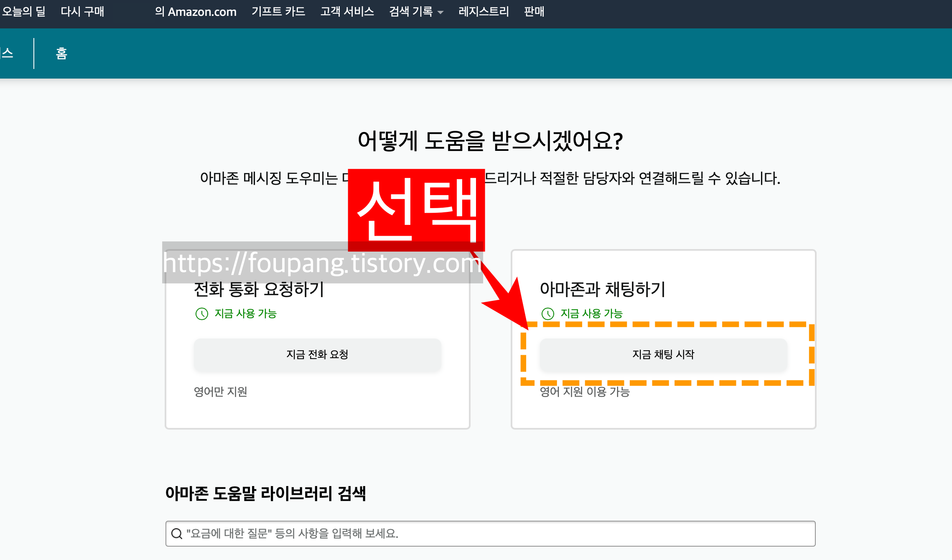Click the clock icon under 아마존과 채팅하기
Viewport: 952px width, 560px height.
coord(548,313)
